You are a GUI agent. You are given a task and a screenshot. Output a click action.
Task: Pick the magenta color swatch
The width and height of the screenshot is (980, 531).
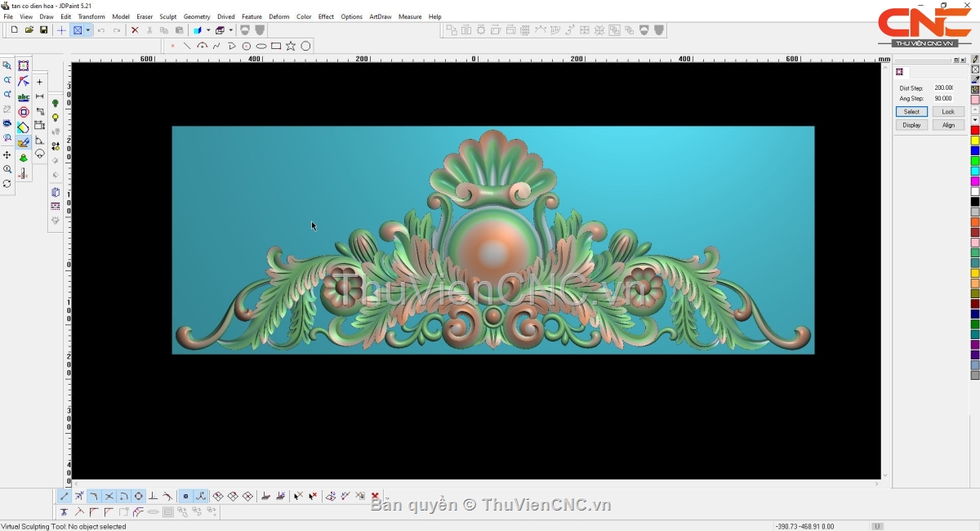point(975,181)
